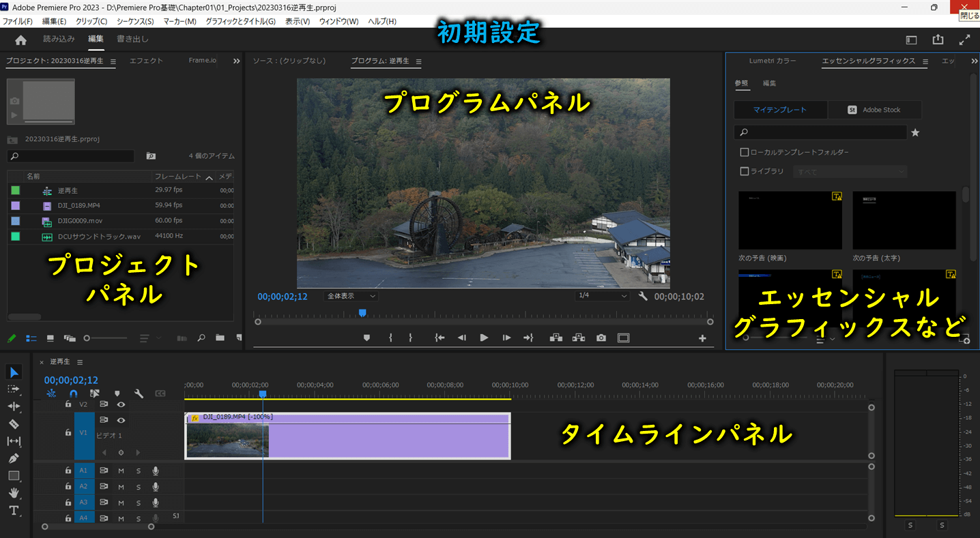Select the Razor tool
Viewport: 980px width, 538px height.
(x=14, y=423)
